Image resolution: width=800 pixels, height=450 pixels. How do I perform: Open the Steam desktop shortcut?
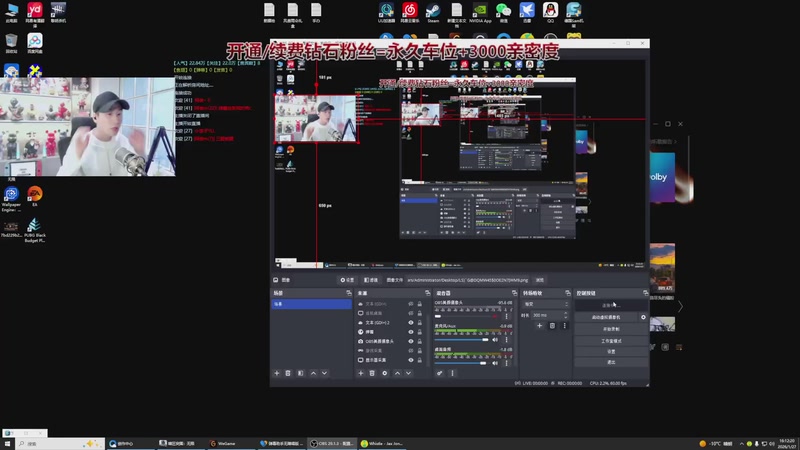click(433, 12)
